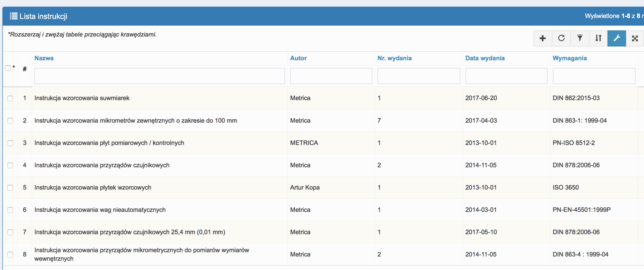Sort by the Nazwa column header
Viewport: 644px width, 270px height.
pyautogui.click(x=44, y=58)
